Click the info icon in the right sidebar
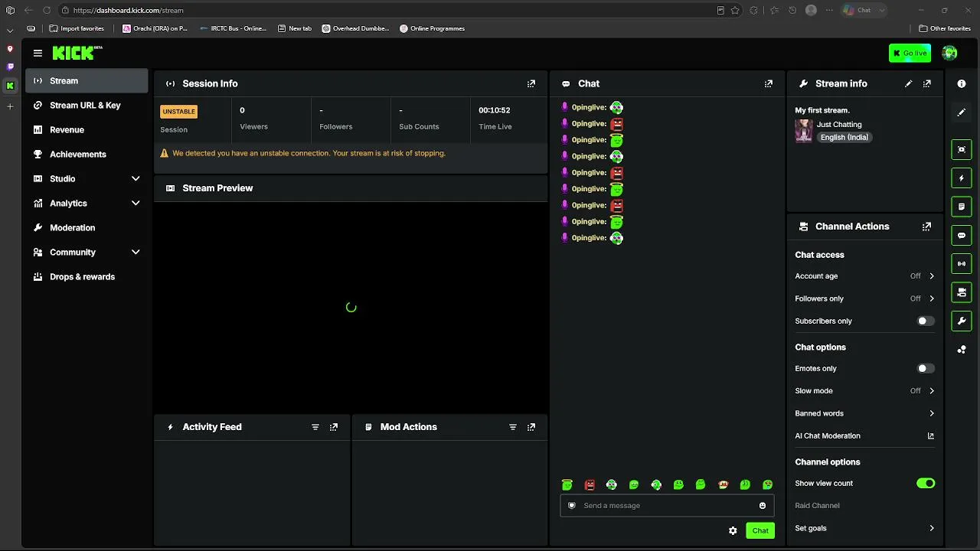This screenshot has height=551, width=980. point(962,83)
